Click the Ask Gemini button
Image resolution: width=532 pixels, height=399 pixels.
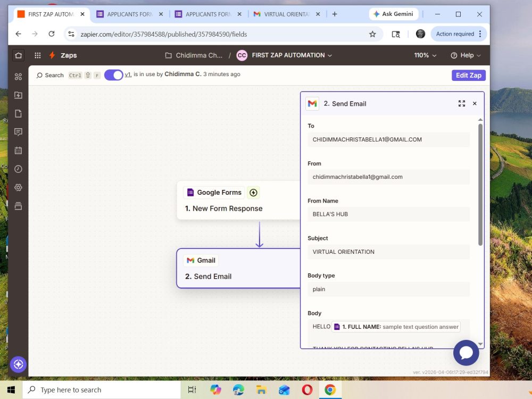[x=393, y=14]
